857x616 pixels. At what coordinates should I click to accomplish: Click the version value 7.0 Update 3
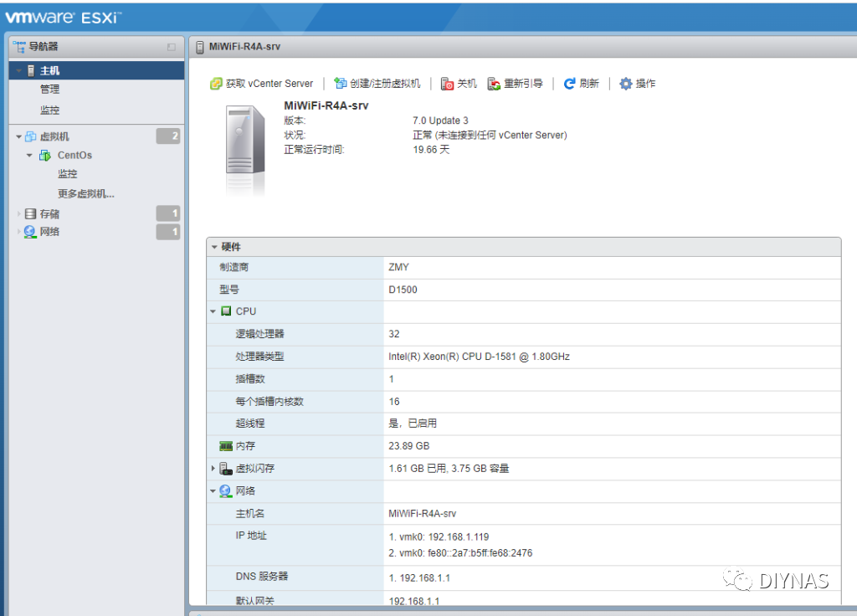(440, 121)
